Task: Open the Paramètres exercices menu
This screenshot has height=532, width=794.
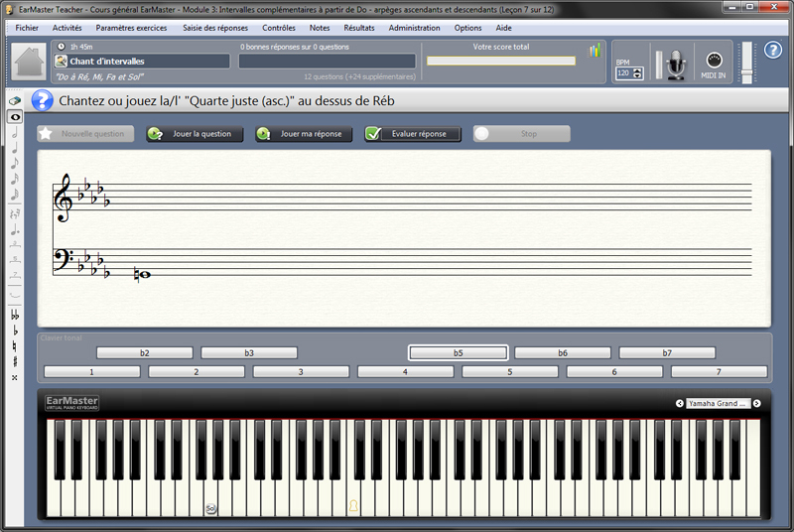Action: [131, 28]
